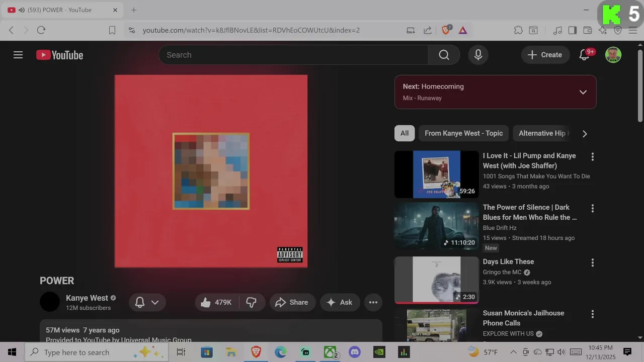Open Brave VPN shield icon
The width and height of the screenshot is (644, 362).
click(618, 30)
